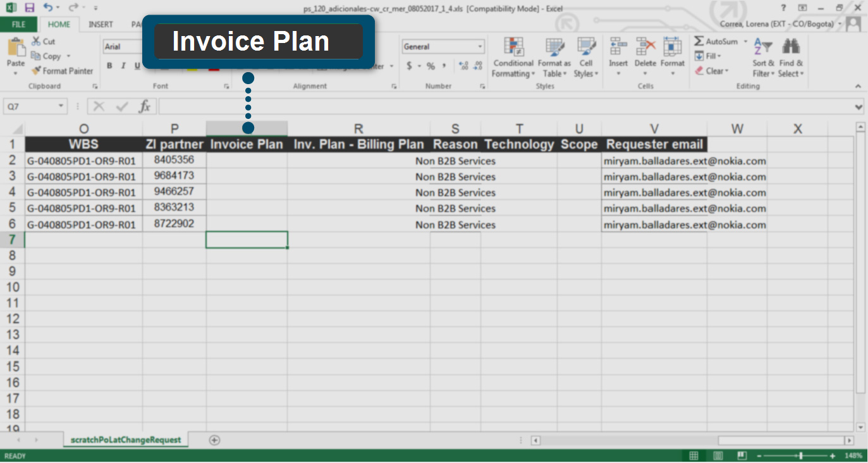The image size is (868, 463).
Task: Switch to the INSERT ribbon tab
Action: (101, 25)
